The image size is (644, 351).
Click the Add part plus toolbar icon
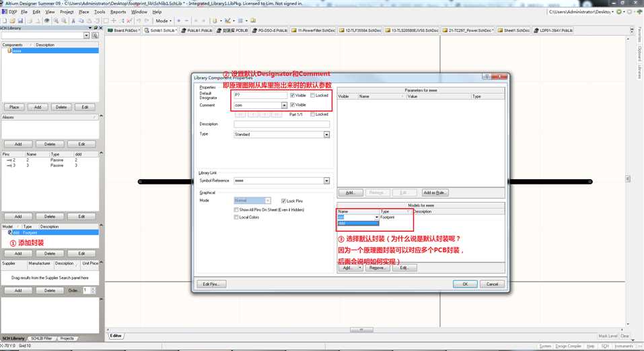coord(178,21)
